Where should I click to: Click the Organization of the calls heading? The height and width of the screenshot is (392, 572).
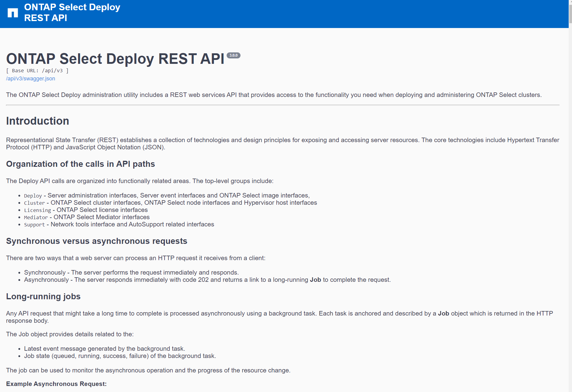click(x=80, y=164)
